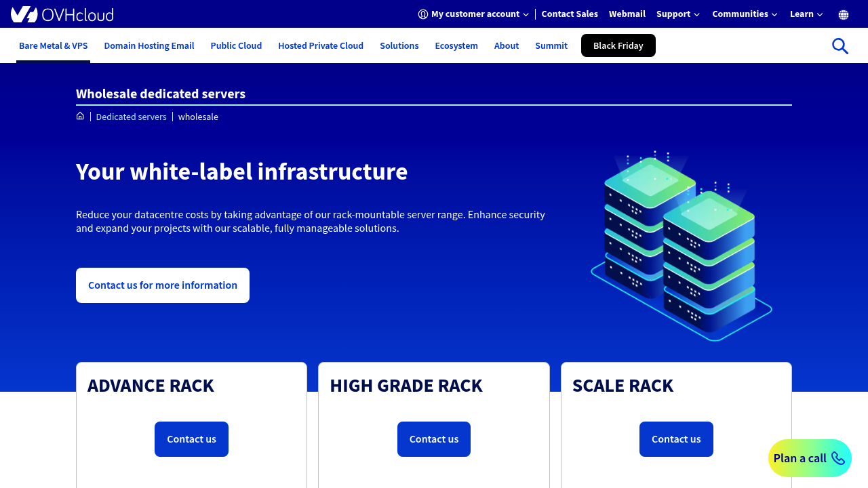Viewport: 868px width, 488px height.
Task: Click the Black Friday button
Action: [x=618, y=45]
